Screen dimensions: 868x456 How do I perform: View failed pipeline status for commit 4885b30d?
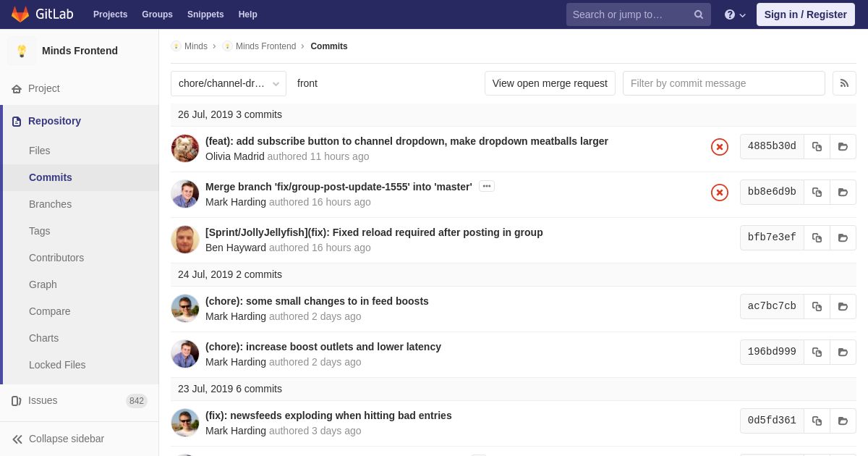[720, 147]
